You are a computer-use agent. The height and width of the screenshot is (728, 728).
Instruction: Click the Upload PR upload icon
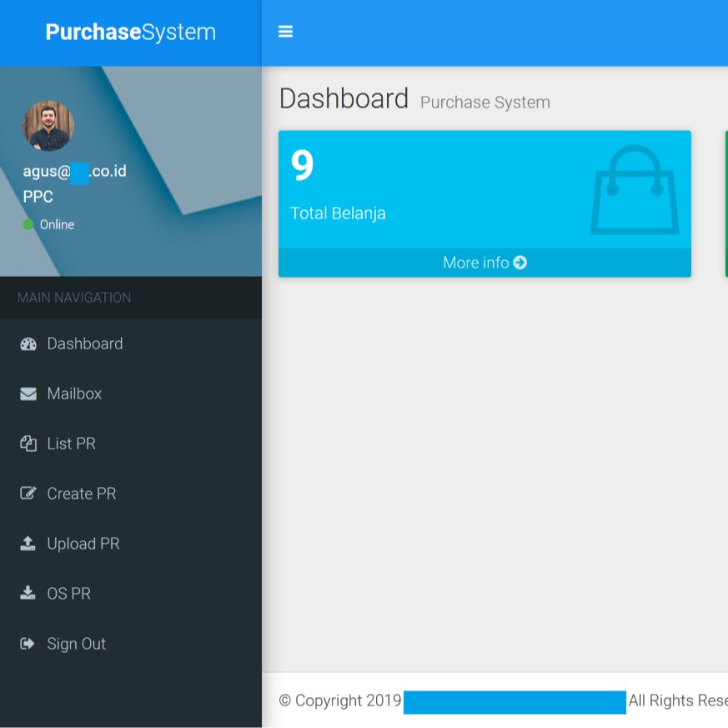click(28, 543)
